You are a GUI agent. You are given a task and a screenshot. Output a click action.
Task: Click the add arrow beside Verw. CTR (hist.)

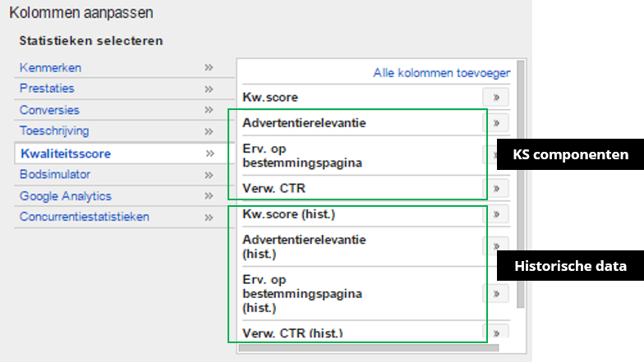click(495, 333)
